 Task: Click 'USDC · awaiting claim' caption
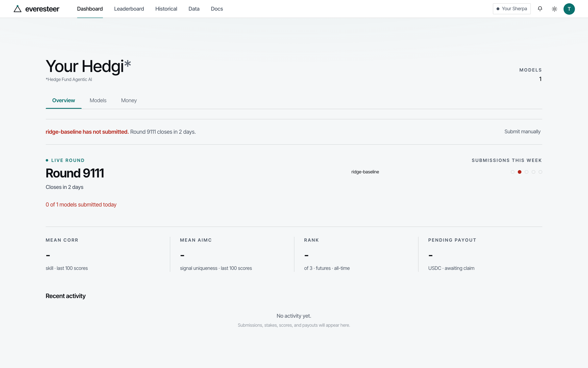(x=451, y=268)
